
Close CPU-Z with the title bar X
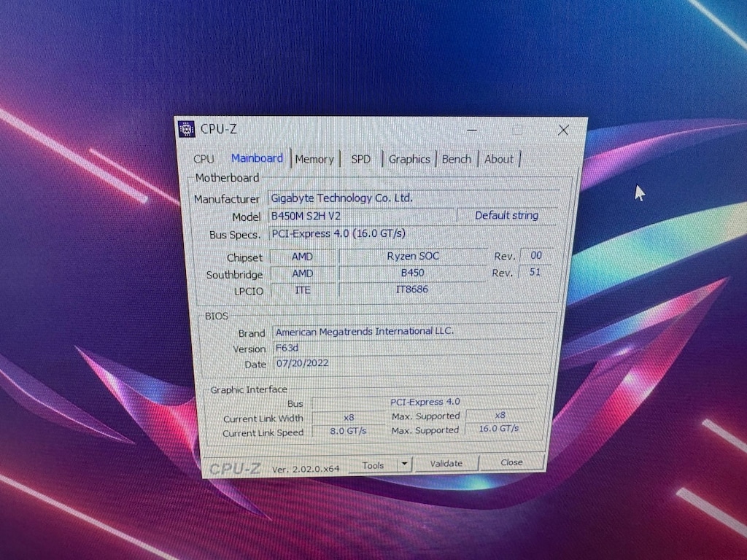[x=563, y=130]
